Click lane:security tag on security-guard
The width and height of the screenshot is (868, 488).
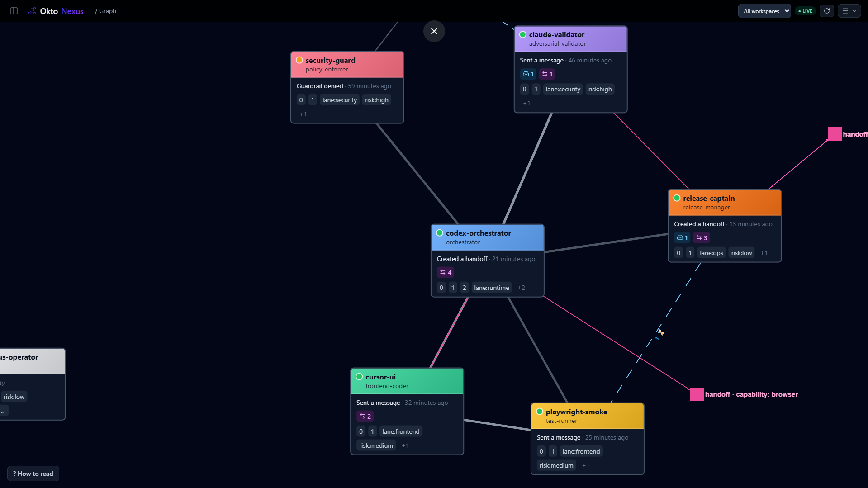[x=340, y=100]
